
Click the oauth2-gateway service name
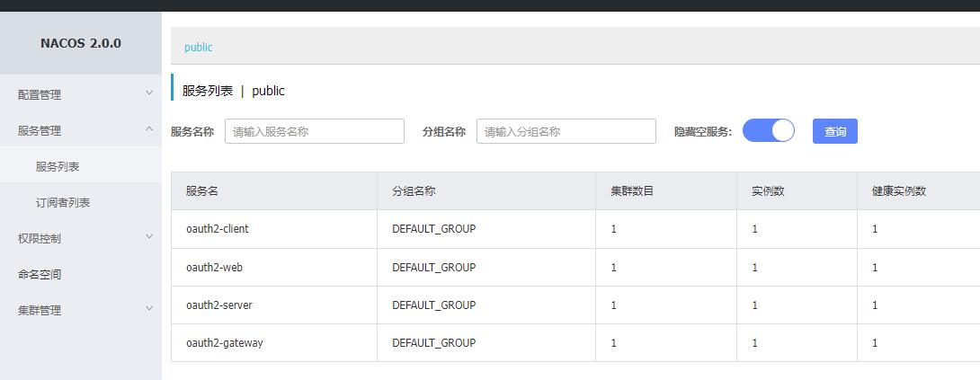pyautogui.click(x=225, y=343)
